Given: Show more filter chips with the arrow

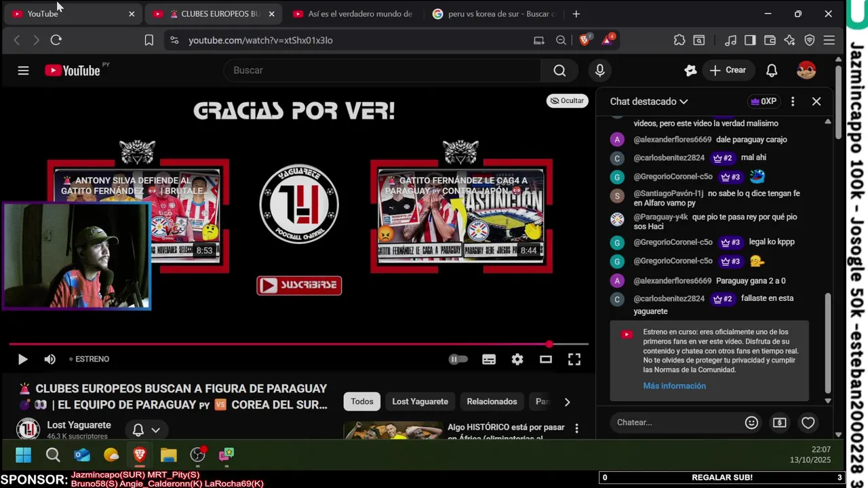Looking at the screenshot, I should (567, 402).
